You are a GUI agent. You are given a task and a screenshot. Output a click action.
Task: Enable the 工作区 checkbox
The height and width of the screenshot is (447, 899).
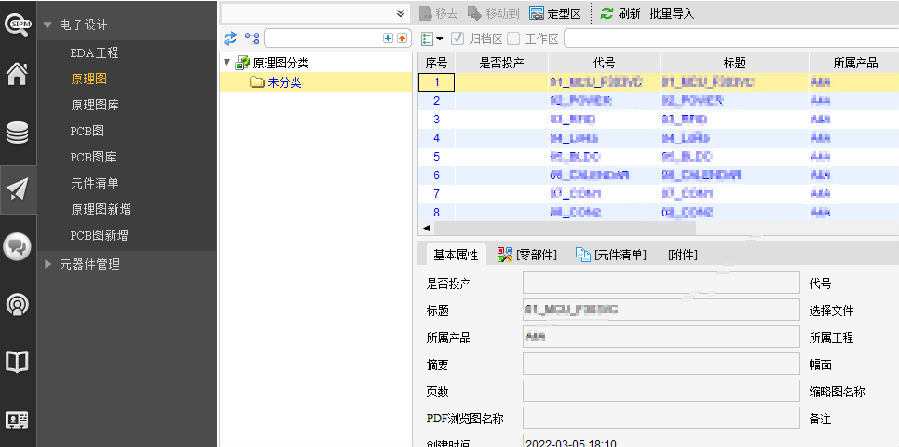(x=514, y=38)
